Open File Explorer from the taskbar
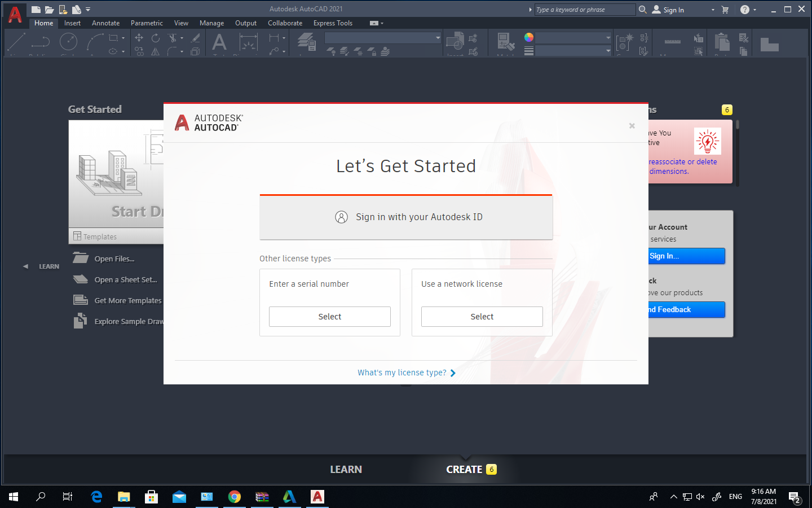812x508 pixels. tap(123, 497)
